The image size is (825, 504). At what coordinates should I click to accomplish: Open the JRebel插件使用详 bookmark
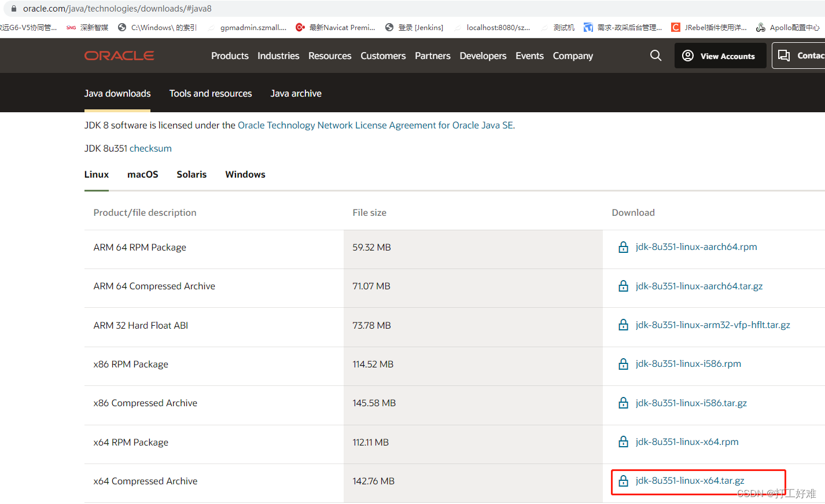[x=709, y=27]
